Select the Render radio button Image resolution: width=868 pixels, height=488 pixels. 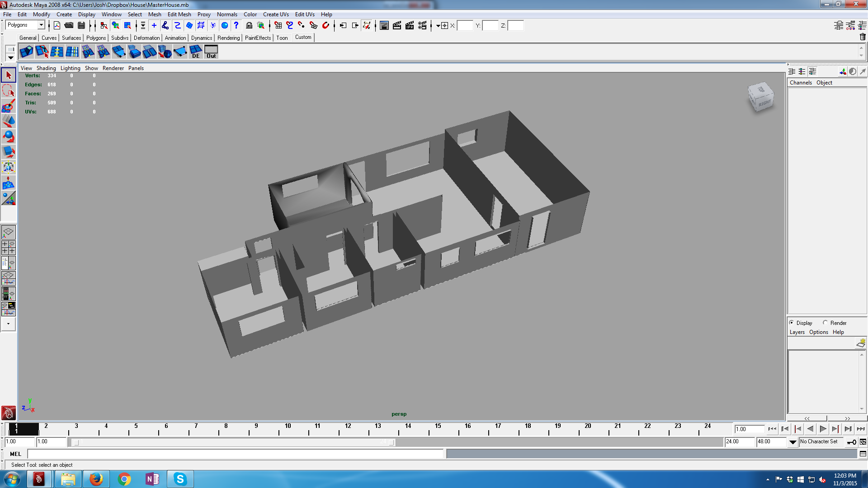coord(825,323)
